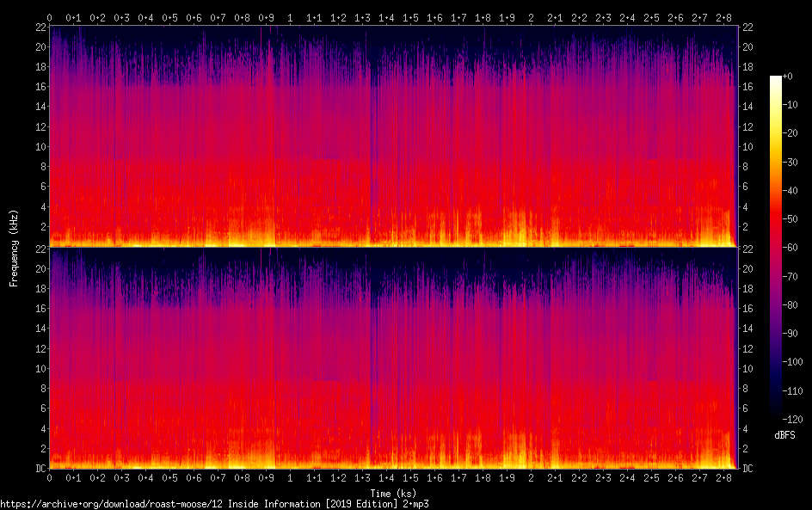Click the "Frequency (kHz)" vertical axis title
812x510 pixels.
coord(14,248)
